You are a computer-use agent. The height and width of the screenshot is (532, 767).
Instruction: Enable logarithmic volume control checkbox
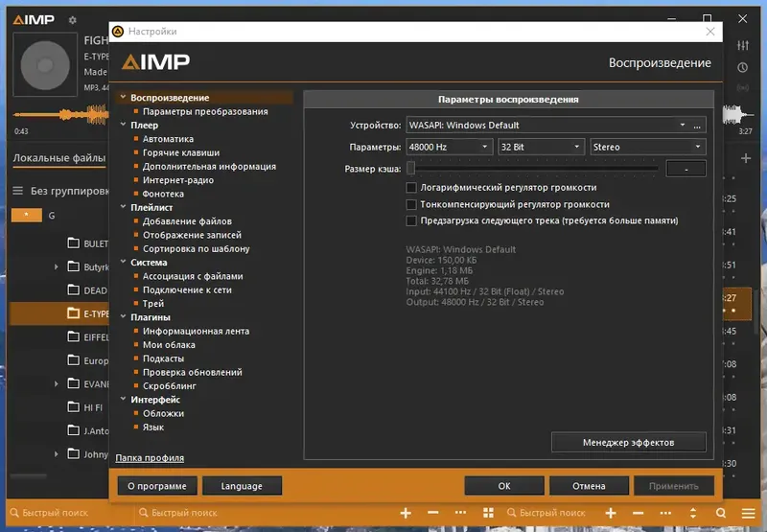[x=411, y=188]
